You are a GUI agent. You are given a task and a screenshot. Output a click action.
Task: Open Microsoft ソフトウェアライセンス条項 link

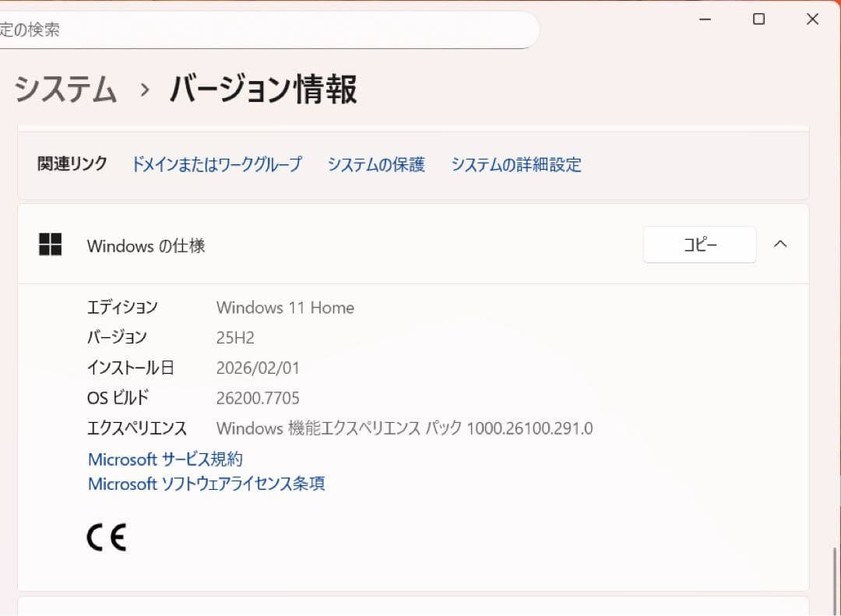(206, 484)
